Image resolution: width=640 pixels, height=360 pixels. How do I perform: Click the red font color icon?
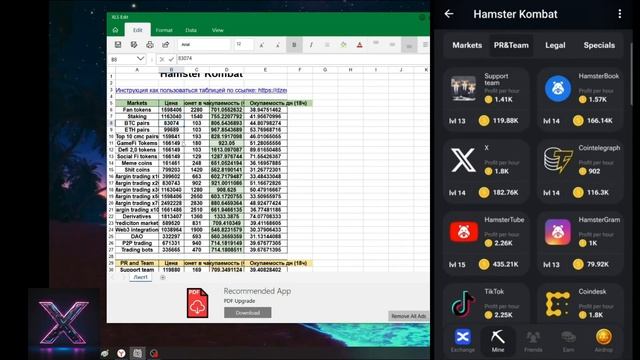(360, 45)
